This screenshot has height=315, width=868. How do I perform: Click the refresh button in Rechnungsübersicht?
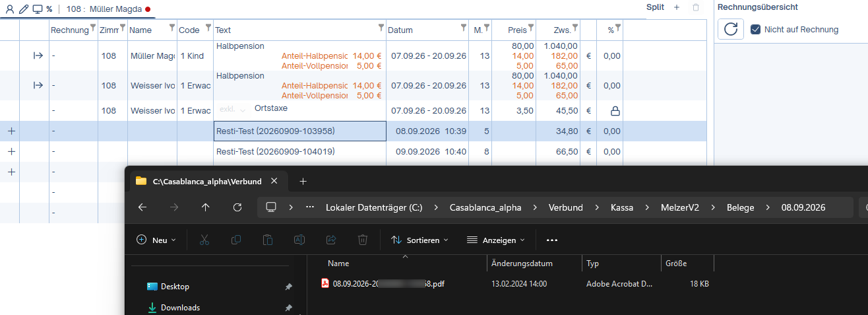[731, 29]
